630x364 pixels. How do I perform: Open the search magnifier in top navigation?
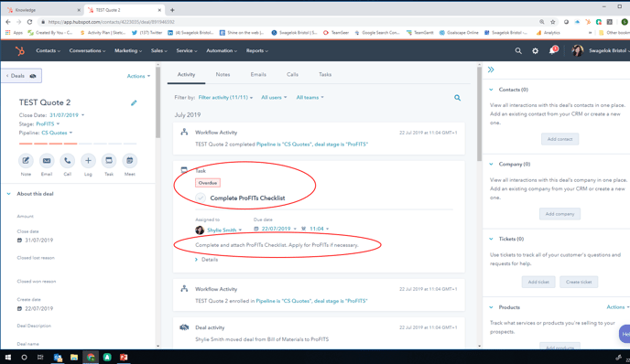coord(518,51)
